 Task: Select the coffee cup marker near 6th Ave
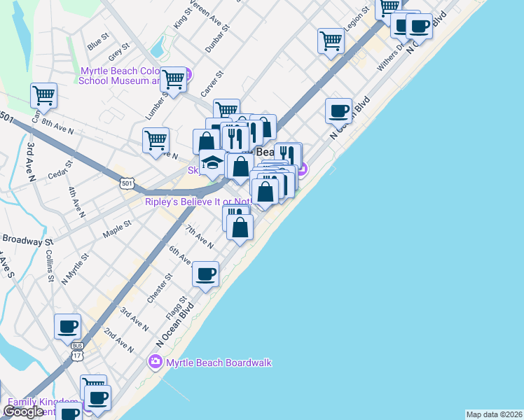point(205,275)
